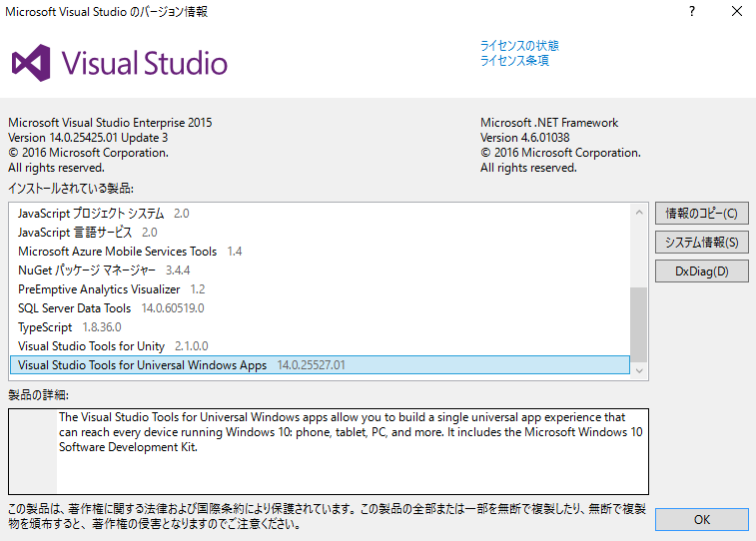Select Visual Studio Tools for Universal Windows Apps
Viewport: 756px width, 541px height.
tap(320, 365)
